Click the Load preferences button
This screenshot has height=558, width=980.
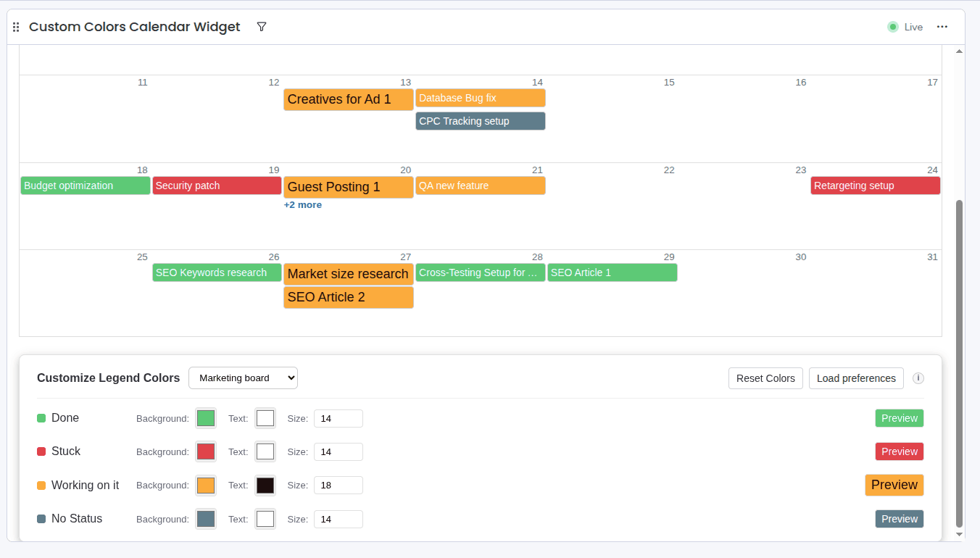[856, 378]
